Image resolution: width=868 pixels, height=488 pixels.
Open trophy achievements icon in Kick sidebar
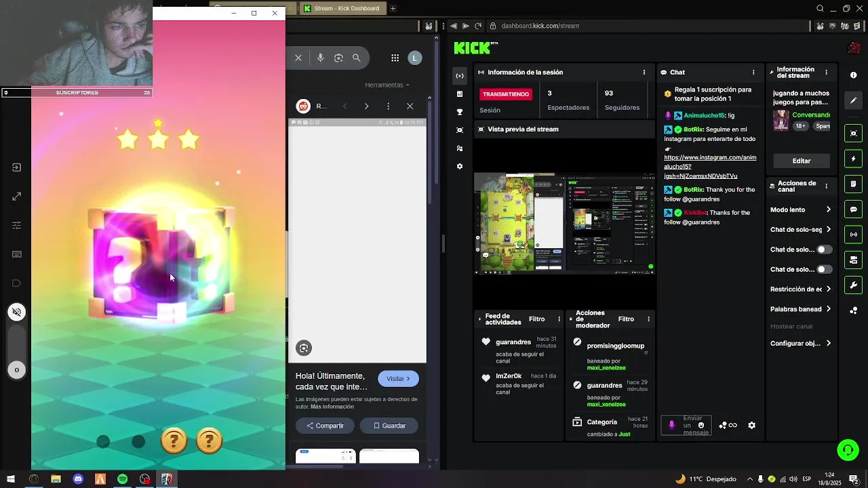coord(460,112)
